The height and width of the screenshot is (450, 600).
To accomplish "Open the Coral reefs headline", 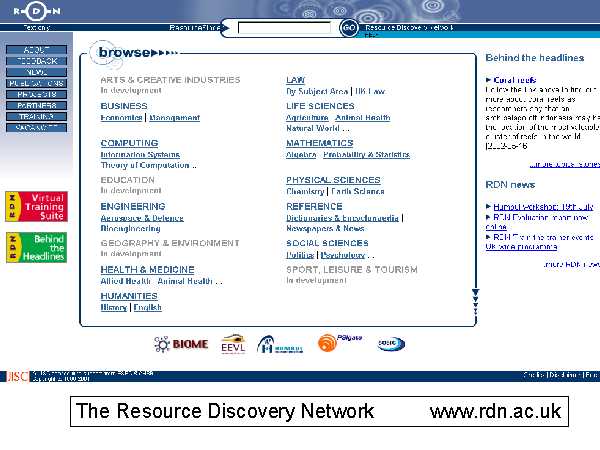I will point(515,80).
